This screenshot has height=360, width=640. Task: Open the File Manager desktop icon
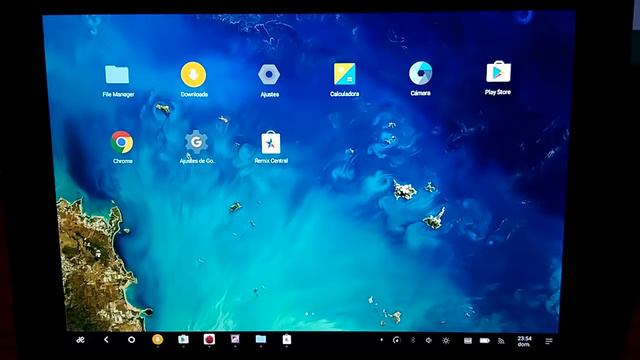tap(117, 75)
